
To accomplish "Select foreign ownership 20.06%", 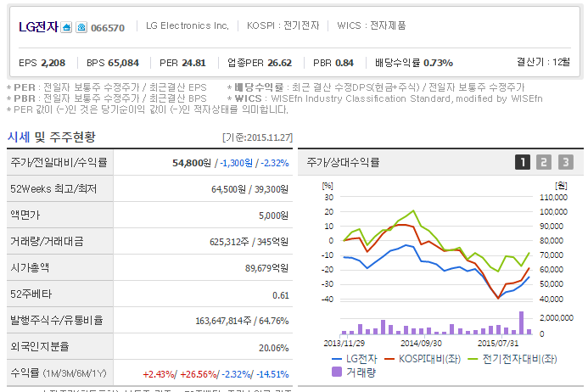I will click(x=274, y=348).
